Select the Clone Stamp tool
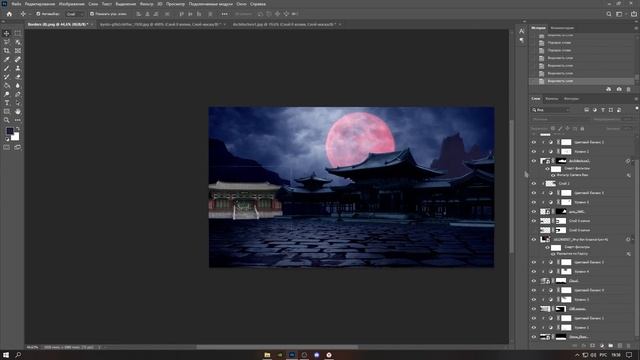The height and width of the screenshot is (360, 640). coord(18,68)
